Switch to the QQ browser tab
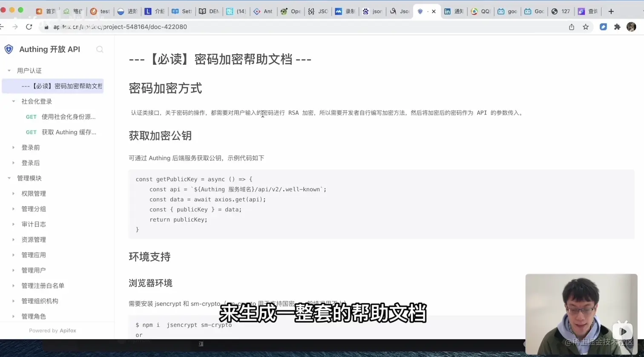Viewport: 644px width, 357px height. (481, 11)
